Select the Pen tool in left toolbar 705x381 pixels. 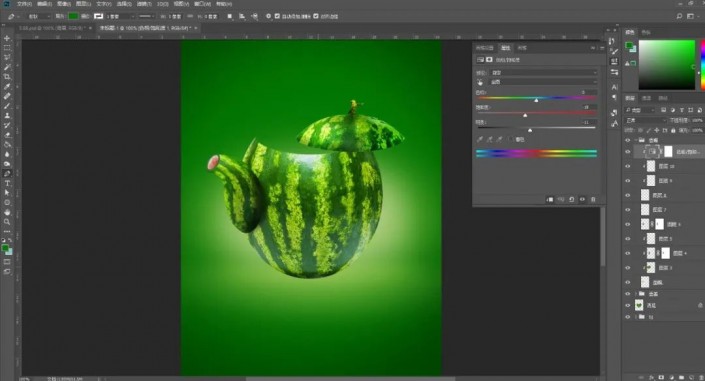coord(7,173)
